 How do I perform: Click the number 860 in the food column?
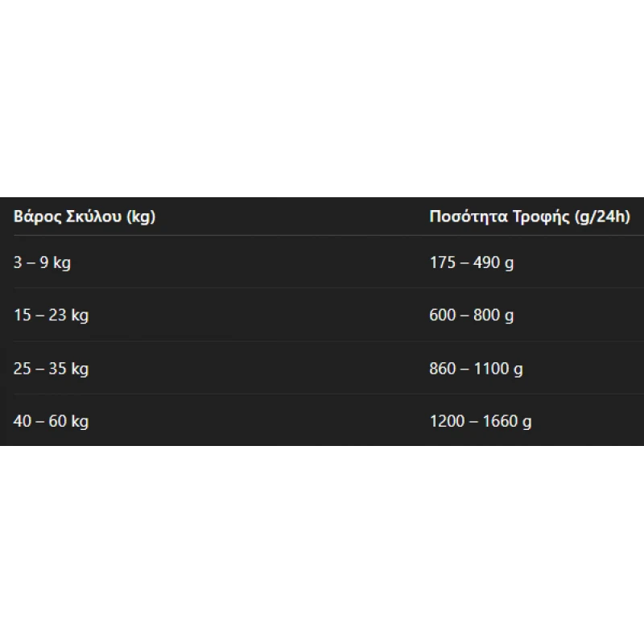(443, 369)
